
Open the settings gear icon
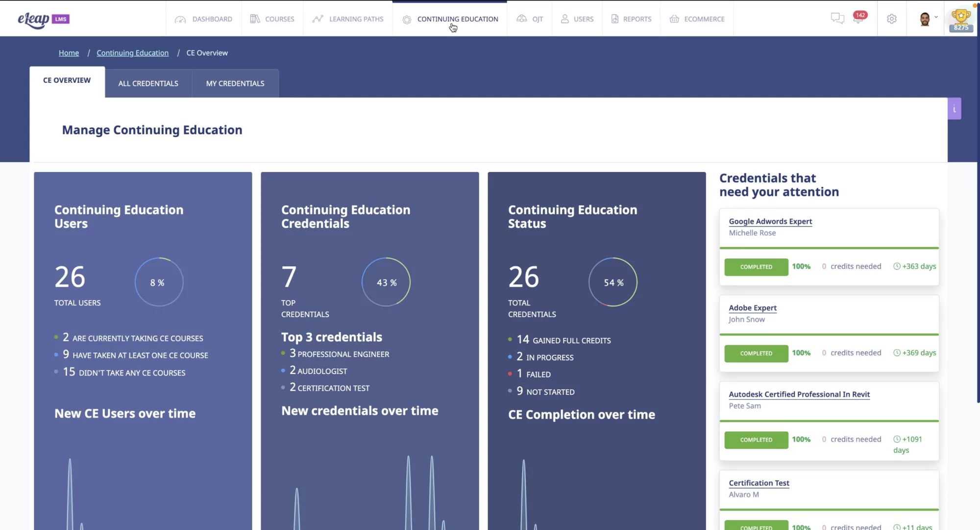(892, 19)
